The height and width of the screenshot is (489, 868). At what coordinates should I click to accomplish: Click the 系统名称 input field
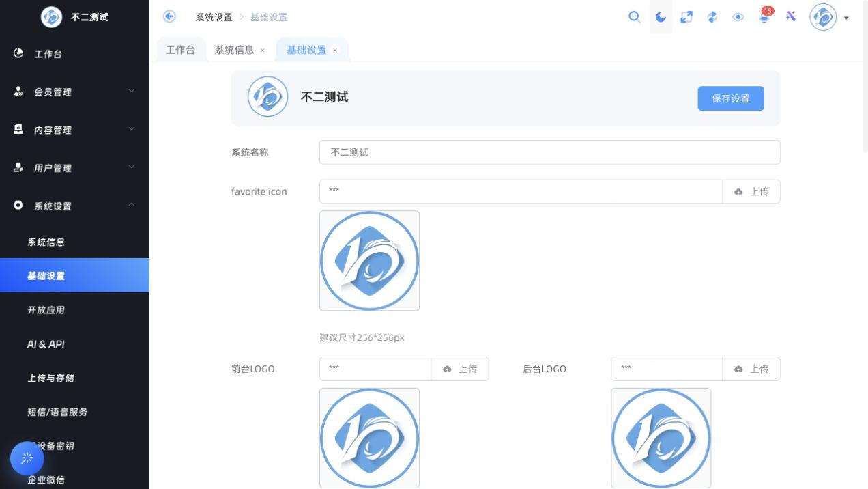[x=549, y=152]
